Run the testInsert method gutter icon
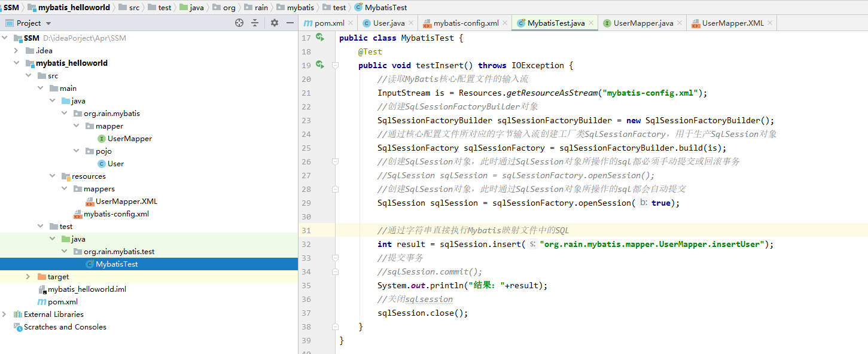The width and height of the screenshot is (868, 354). [x=320, y=65]
